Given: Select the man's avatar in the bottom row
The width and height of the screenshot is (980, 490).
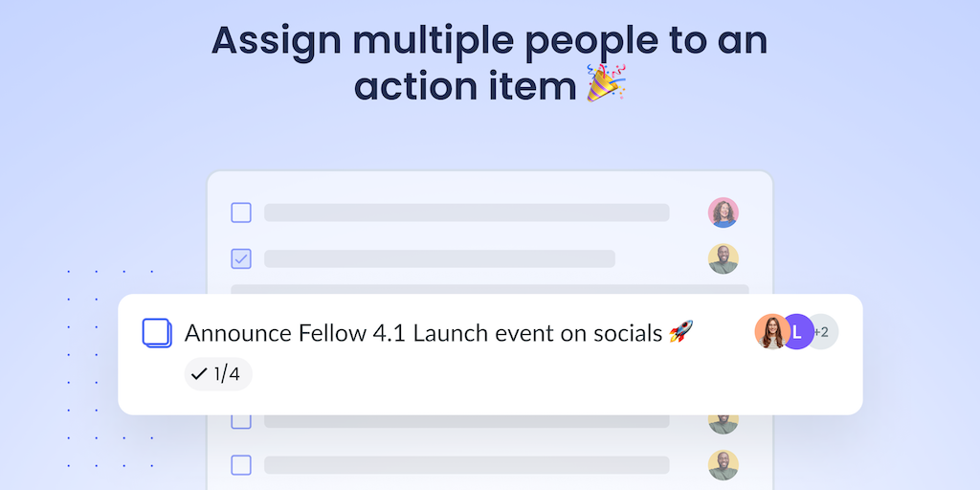Looking at the screenshot, I should pyautogui.click(x=724, y=465).
